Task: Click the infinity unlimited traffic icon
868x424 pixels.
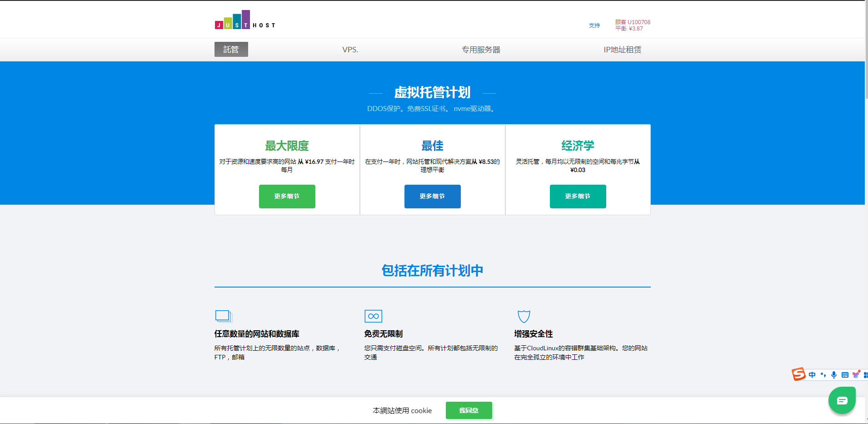Action: click(373, 316)
